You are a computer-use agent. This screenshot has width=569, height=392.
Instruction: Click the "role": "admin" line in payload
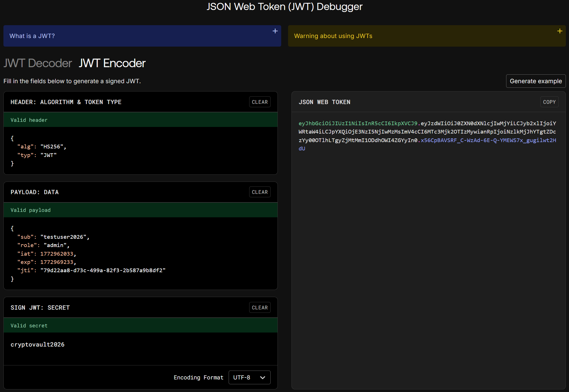[x=43, y=245]
